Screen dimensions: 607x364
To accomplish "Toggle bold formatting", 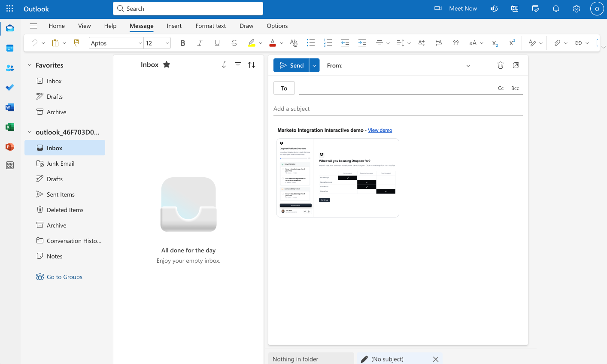I will [x=183, y=43].
